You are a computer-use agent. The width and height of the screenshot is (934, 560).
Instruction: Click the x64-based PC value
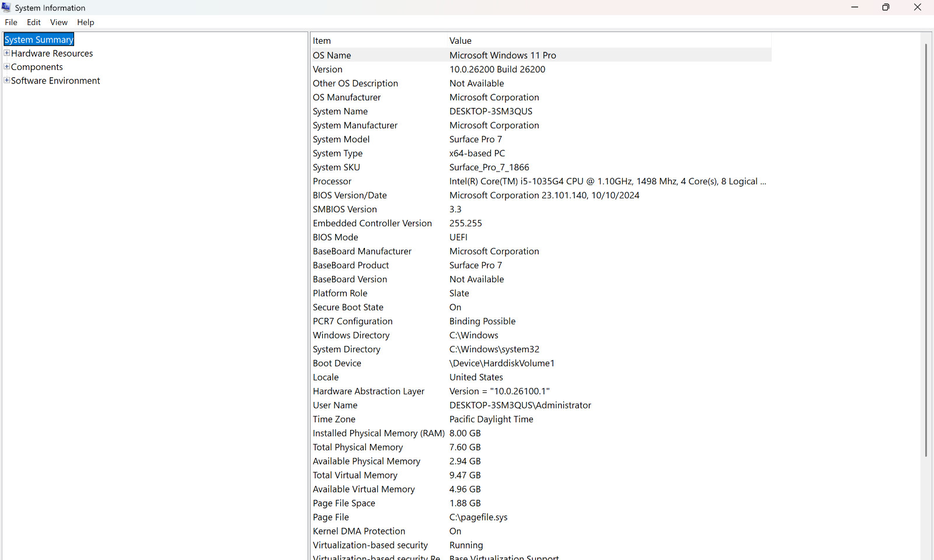[x=478, y=153]
